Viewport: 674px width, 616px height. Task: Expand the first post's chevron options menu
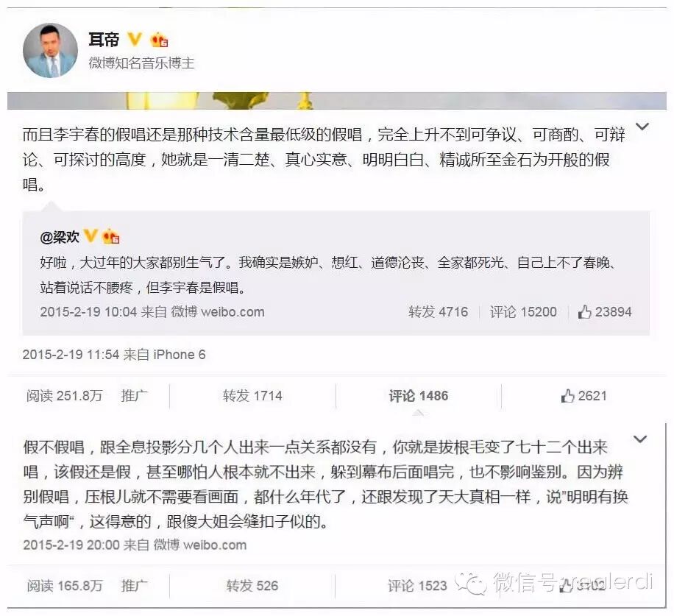(x=642, y=127)
